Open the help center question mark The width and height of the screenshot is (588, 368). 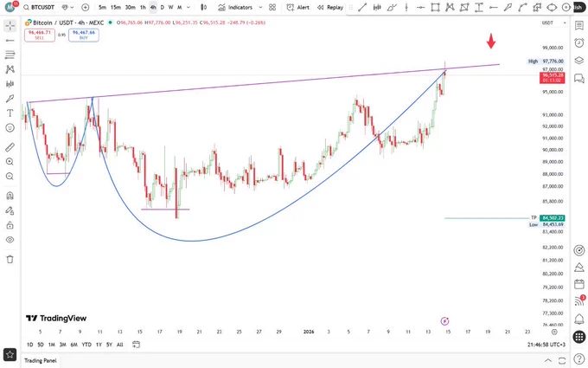(x=579, y=359)
